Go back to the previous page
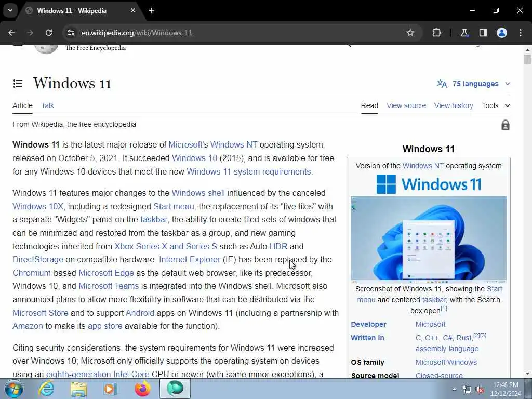532x399 pixels. pyautogui.click(x=11, y=33)
